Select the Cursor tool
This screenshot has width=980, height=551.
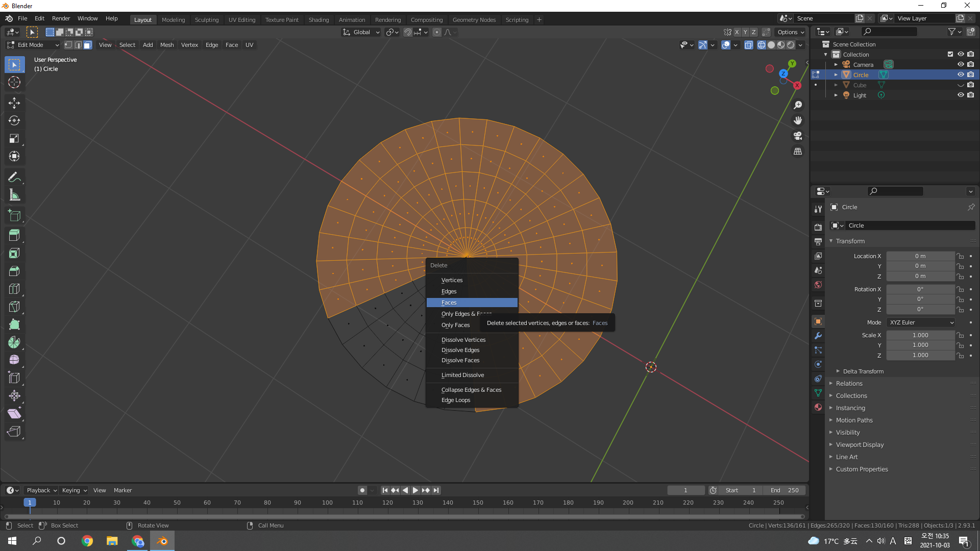point(14,82)
